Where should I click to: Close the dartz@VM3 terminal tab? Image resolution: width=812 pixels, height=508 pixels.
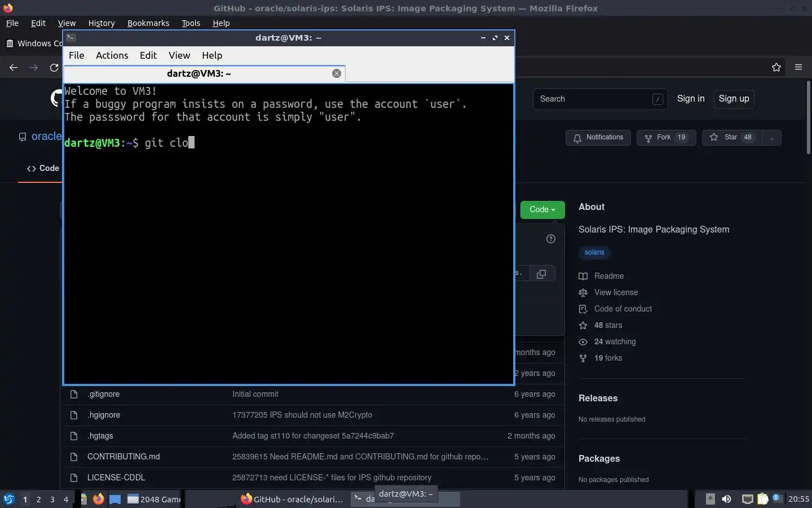[337, 73]
